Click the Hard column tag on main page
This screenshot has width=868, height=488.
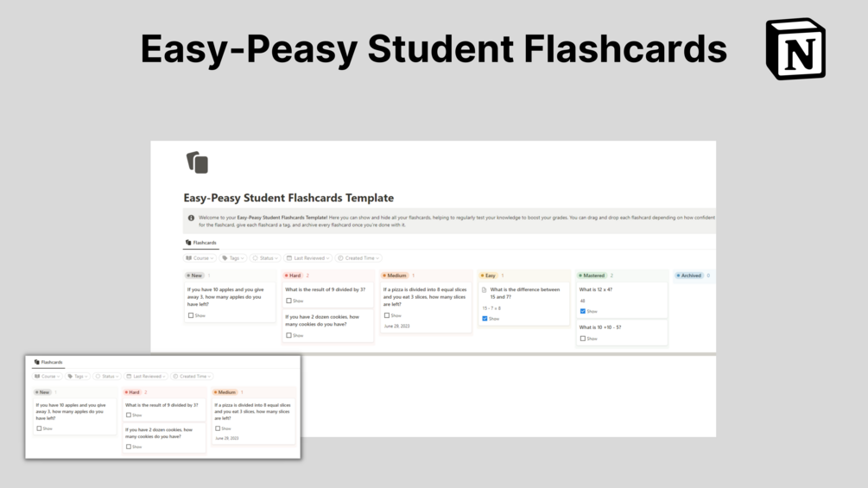(293, 276)
